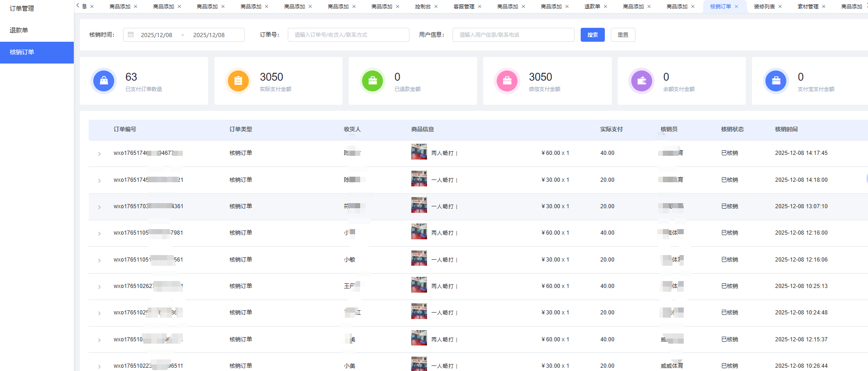The height and width of the screenshot is (371, 868).
Task: Expand the order row verified at 10:25:13
Action: coord(99,287)
